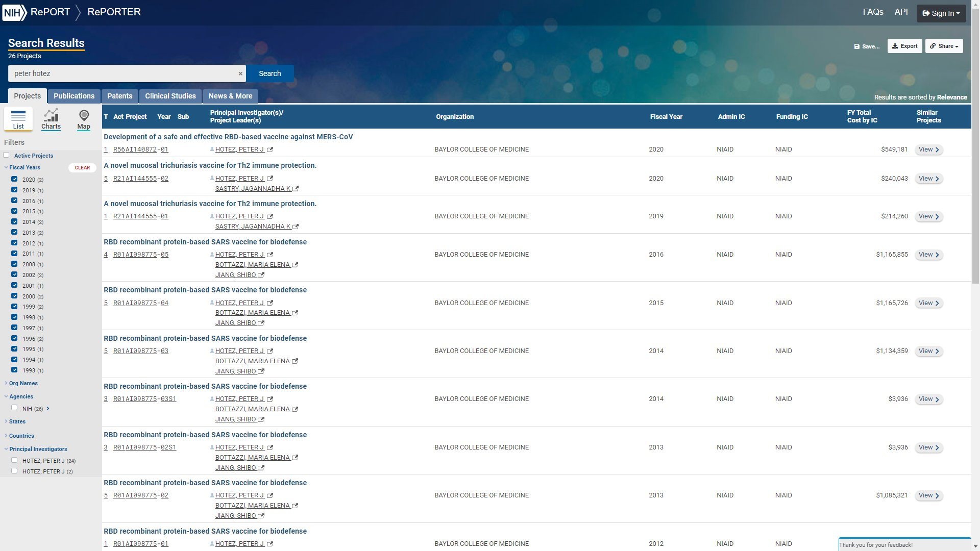The width and height of the screenshot is (980, 551).
Task: Open external profile icon for HOTEZ in R01AI098775-04 row
Action: (270, 303)
